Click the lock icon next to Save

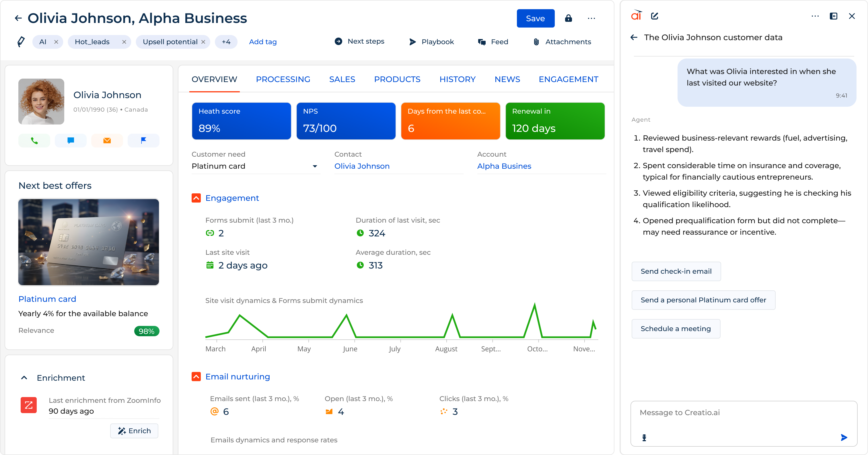[x=569, y=19]
